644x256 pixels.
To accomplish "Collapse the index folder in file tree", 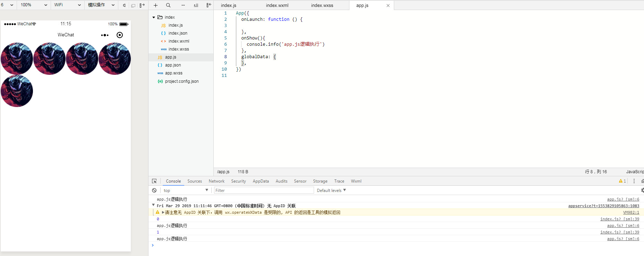I will (x=154, y=17).
